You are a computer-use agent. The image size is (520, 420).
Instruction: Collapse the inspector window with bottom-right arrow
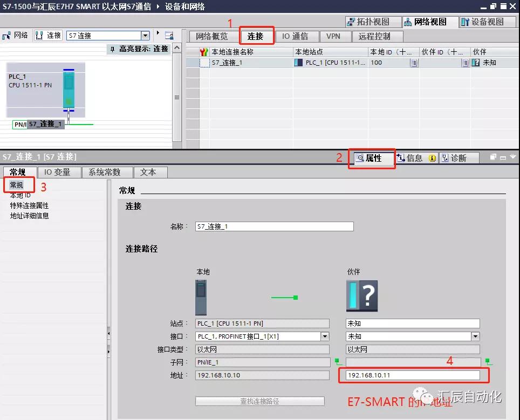click(513, 157)
